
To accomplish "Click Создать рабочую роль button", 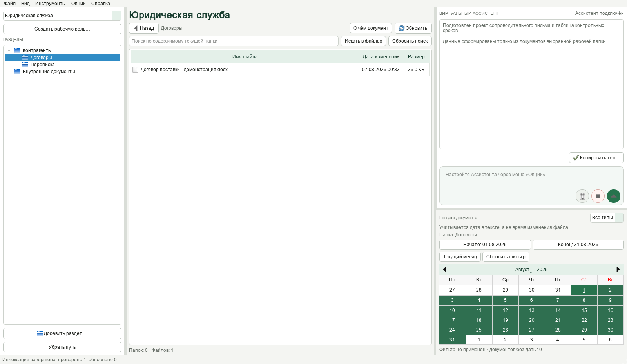I will click(x=62, y=29).
